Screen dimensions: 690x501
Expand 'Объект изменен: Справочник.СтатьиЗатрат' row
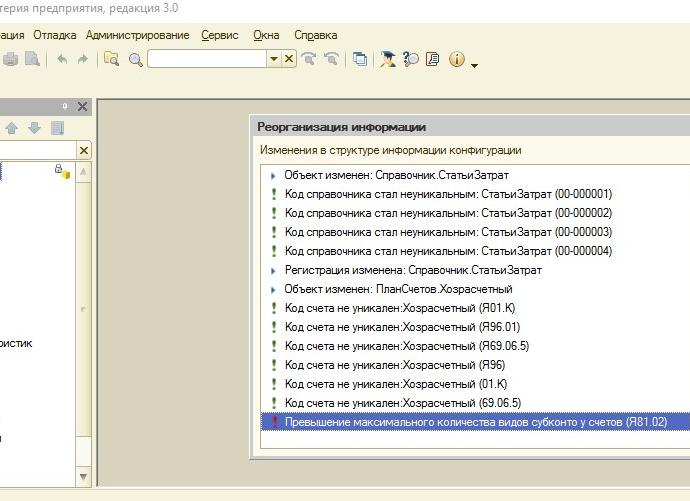coord(273,176)
